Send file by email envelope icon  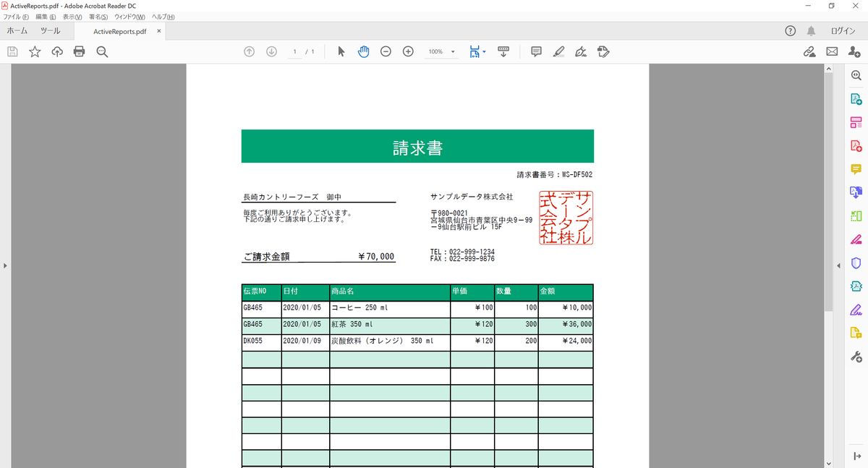click(x=832, y=51)
